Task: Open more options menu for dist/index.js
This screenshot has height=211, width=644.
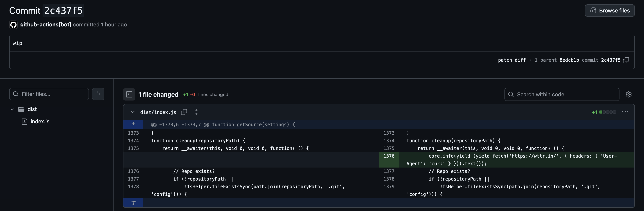Action: (625, 112)
